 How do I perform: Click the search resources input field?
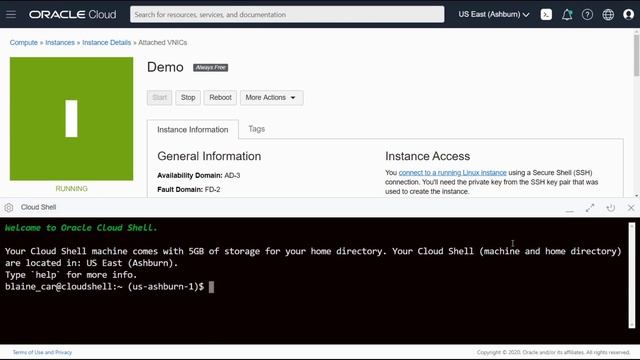click(287, 15)
